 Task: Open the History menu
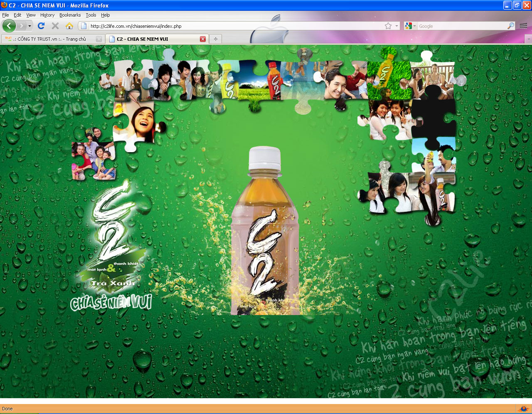coord(47,15)
